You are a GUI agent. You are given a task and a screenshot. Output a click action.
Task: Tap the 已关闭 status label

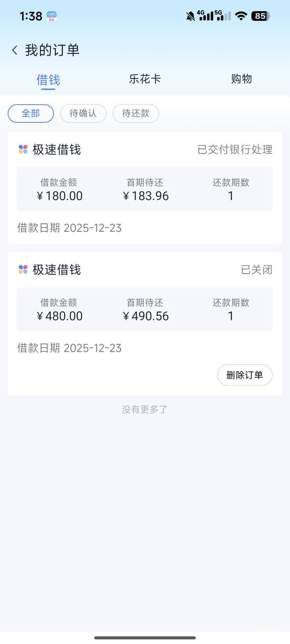[x=257, y=270]
